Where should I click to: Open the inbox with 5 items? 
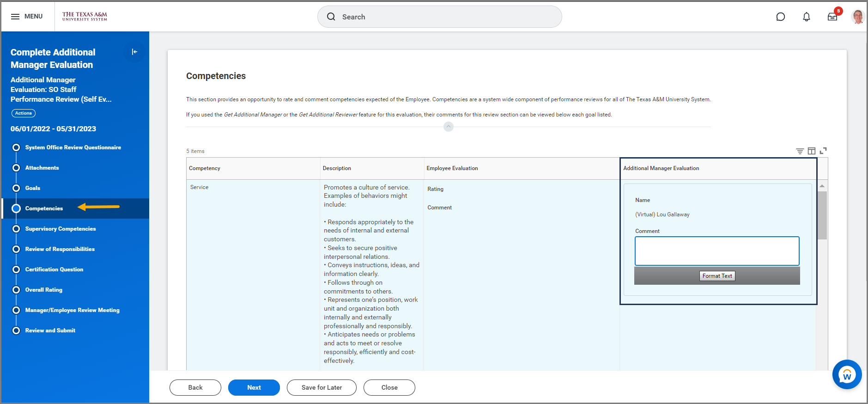point(832,17)
